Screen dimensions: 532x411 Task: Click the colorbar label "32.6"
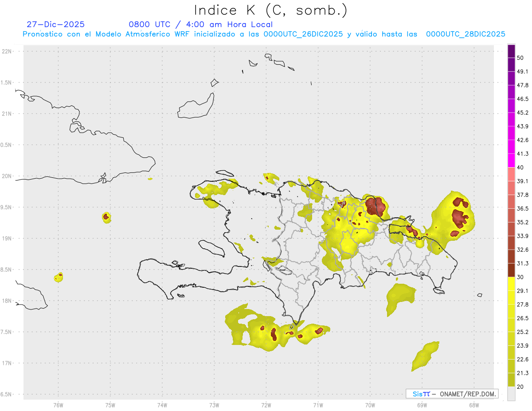tap(522, 250)
